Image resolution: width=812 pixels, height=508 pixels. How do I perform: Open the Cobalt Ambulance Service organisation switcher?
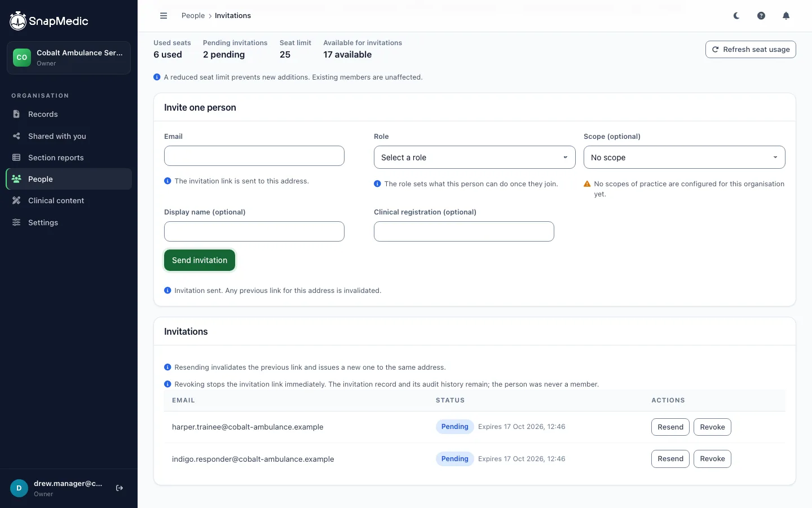click(x=69, y=58)
